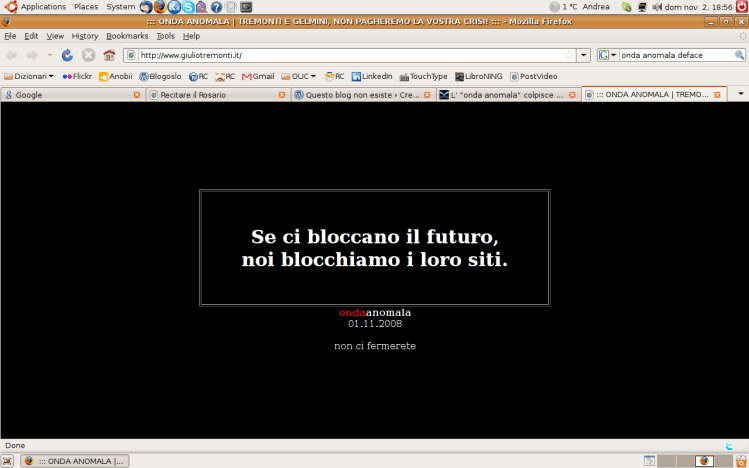Click the Twitter icon in status bar
The width and height of the screenshot is (749, 468).
point(729,446)
